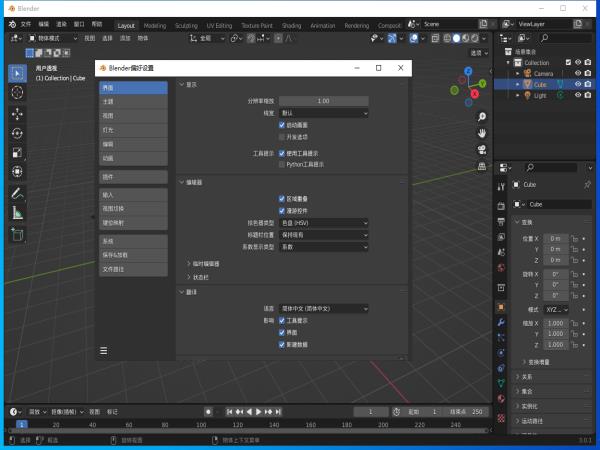The width and height of the screenshot is (600, 450).
Task: Click the Jump to first frame button
Action: coord(229,412)
